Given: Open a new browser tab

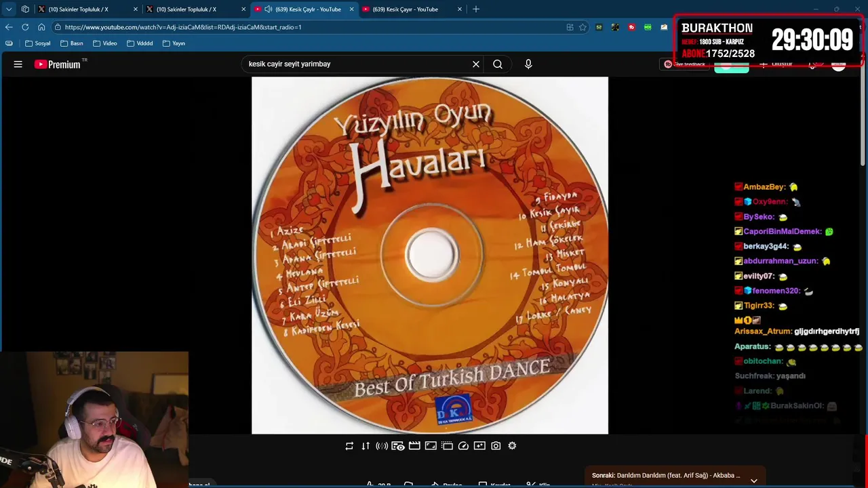Looking at the screenshot, I should (476, 9).
